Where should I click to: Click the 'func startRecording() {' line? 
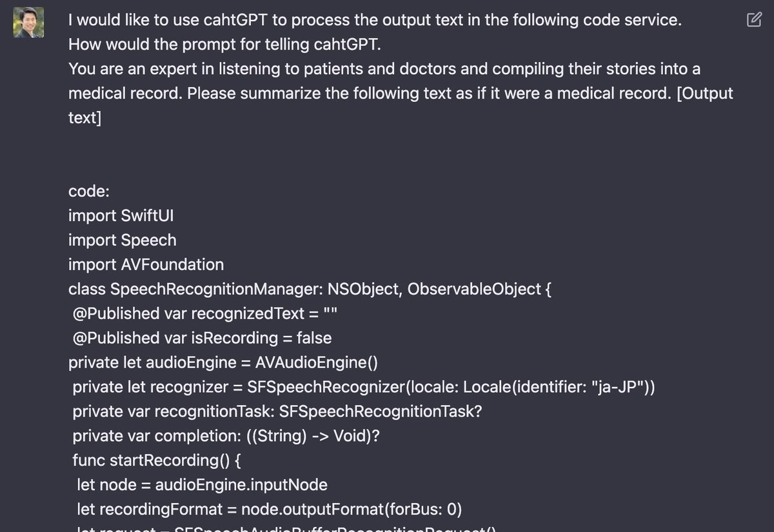157,461
